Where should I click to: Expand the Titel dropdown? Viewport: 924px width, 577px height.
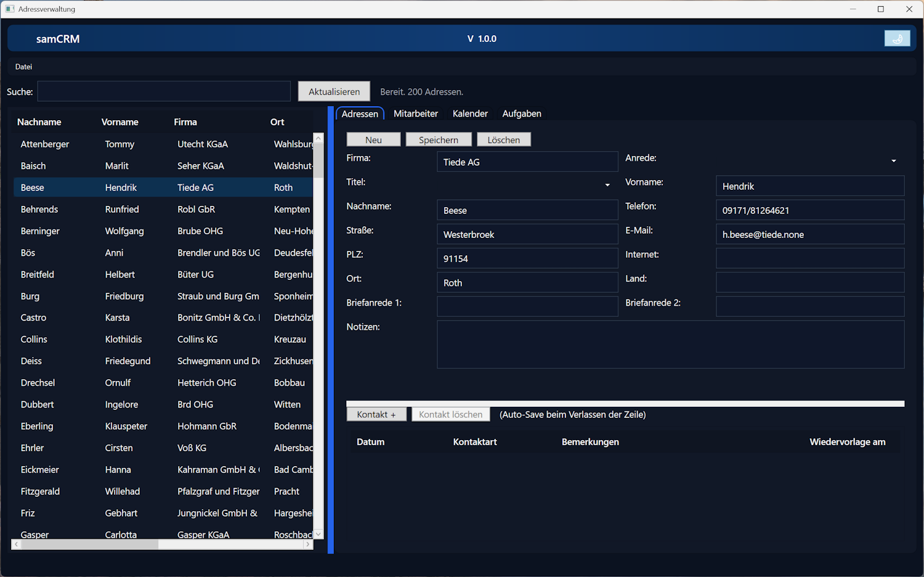pos(607,184)
